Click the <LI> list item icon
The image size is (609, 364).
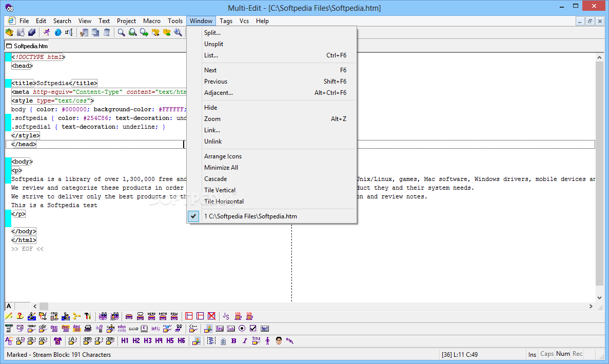coord(21,341)
